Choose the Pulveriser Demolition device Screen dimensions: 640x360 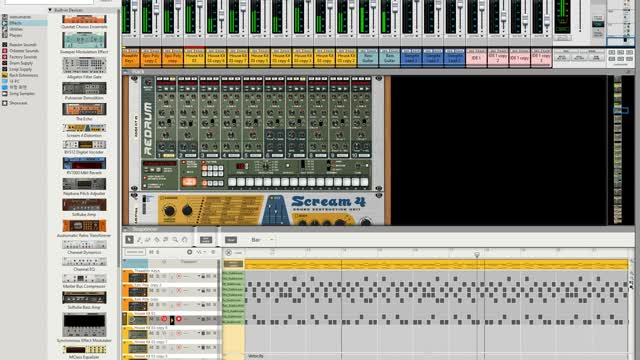coord(84,88)
